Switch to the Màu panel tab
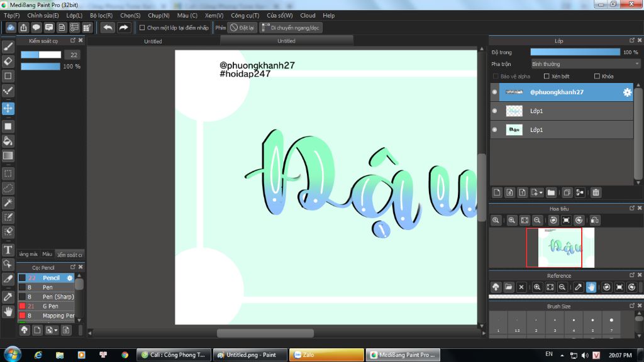 tap(47, 255)
